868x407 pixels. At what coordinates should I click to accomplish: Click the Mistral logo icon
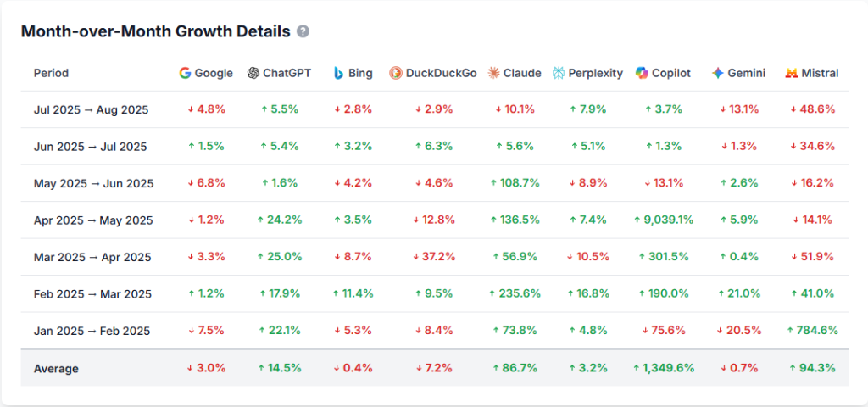[x=792, y=73]
